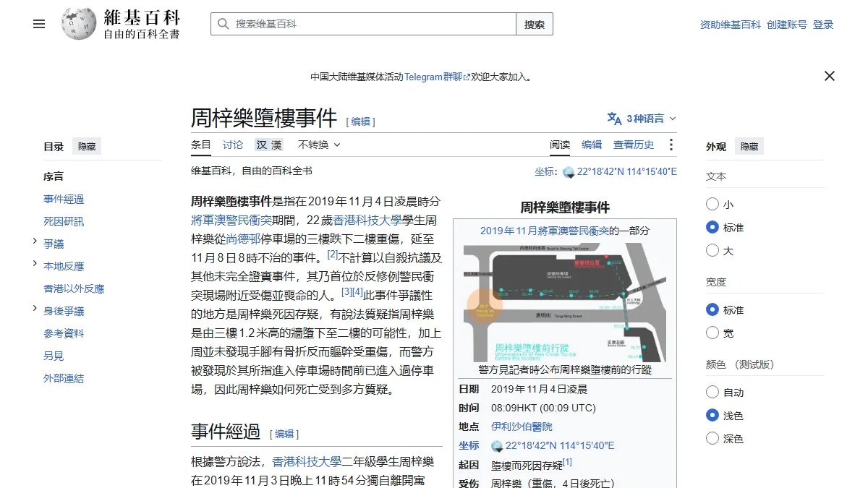The image size is (868, 488).
Task: Open the hamburger main menu
Action: (x=39, y=24)
